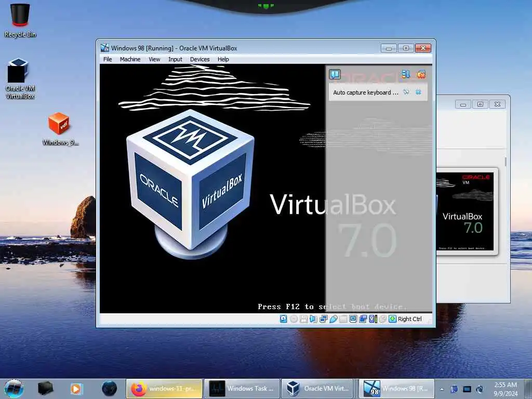Select the Recycle Bin desktop icon
This screenshot has width=532, height=399.
click(20, 20)
